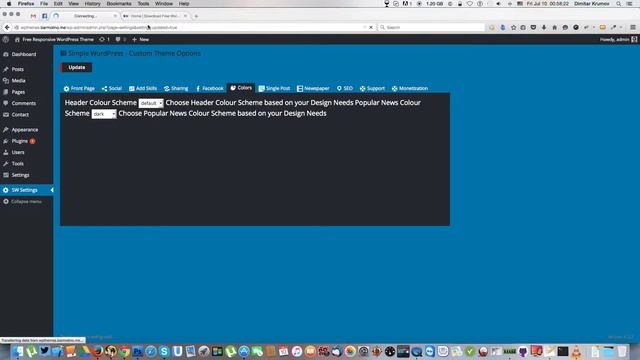
Task: Switch to the Monetization tab
Action: point(410,88)
